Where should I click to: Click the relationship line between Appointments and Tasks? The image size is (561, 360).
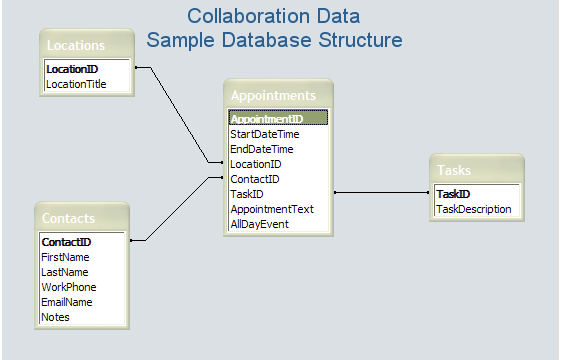382,193
